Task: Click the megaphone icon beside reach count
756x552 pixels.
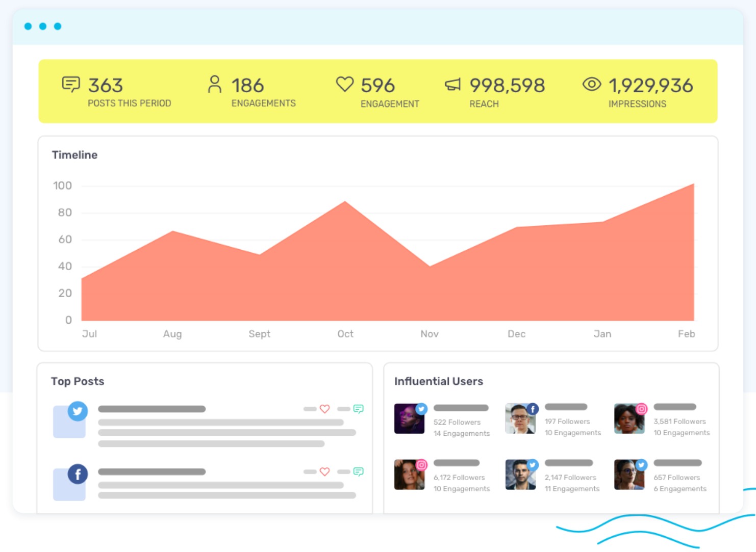Action: coord(453,84)
